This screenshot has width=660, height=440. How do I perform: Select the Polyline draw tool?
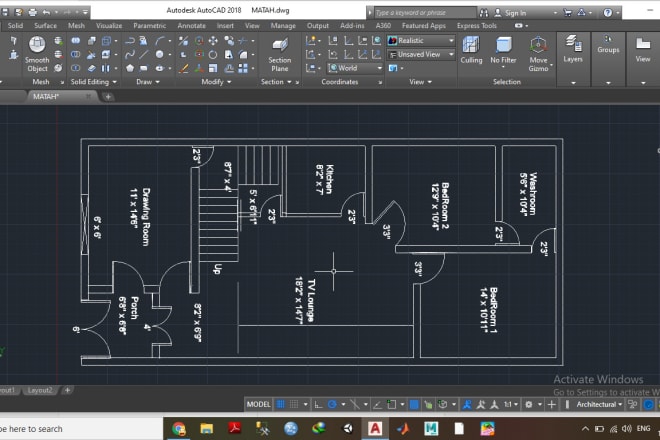tap(130, 40)
